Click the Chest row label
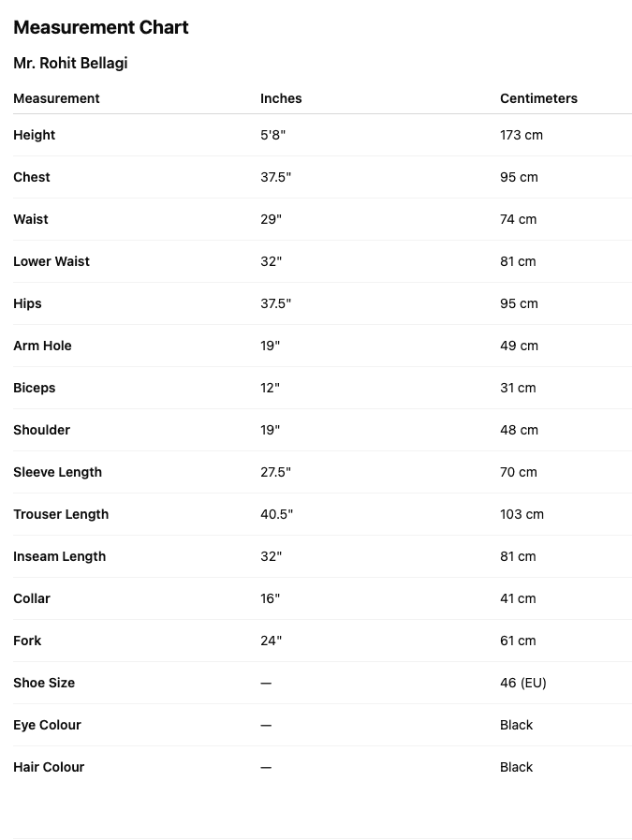This screenshot has width=632, height=840. (32, 177)
